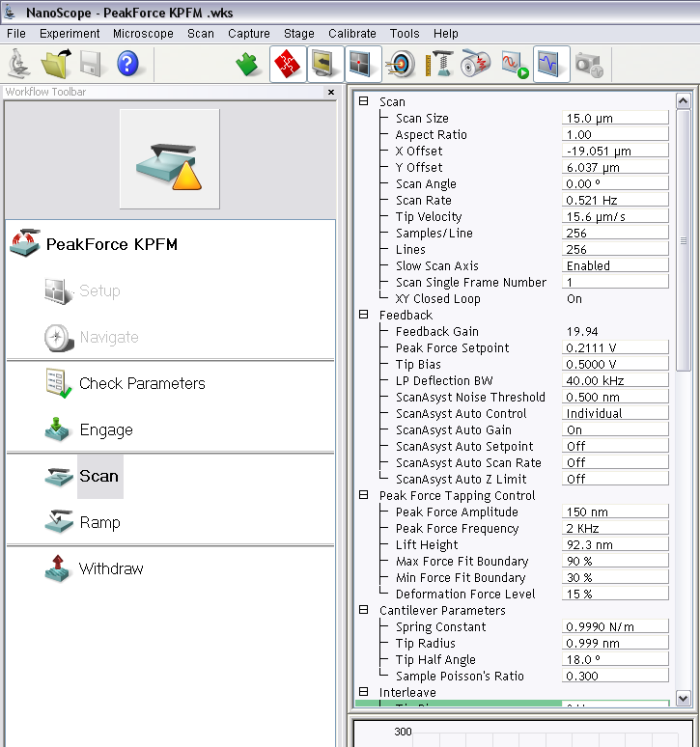Image resolution: width=700 pixels, height=747 pixels.
Task: Click the parameter list scrollbar thumb
Action: [683, 240]
